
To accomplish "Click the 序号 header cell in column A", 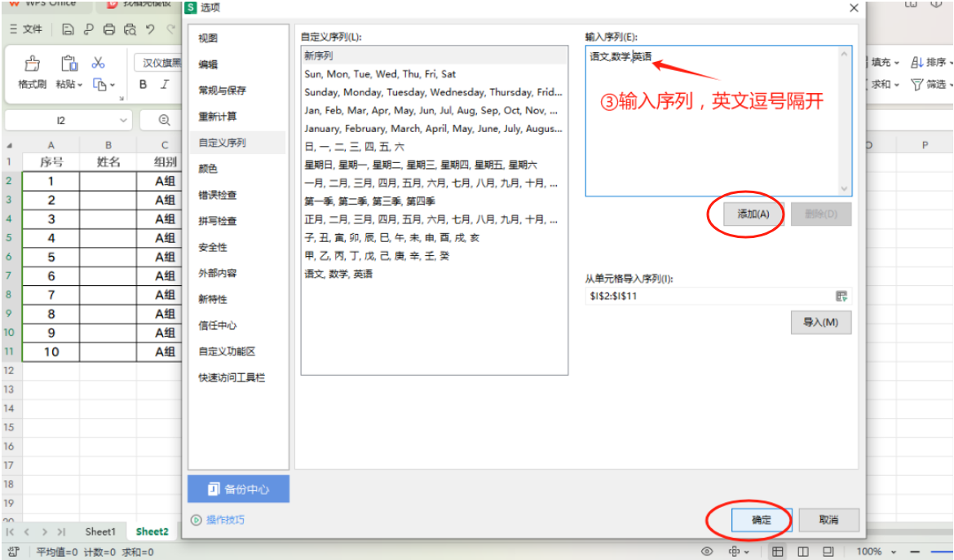I will (51, 161).
